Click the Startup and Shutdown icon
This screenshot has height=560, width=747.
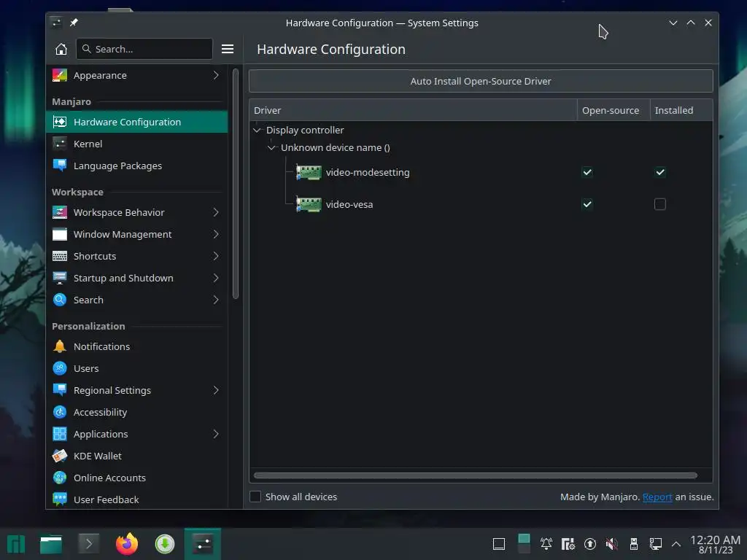(60, 278)
